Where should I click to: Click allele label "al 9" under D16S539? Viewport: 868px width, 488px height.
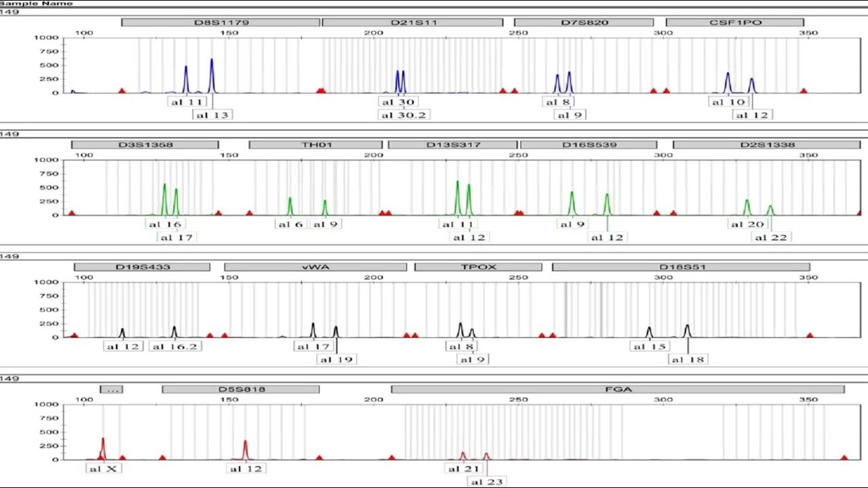[x=572, y=224]
